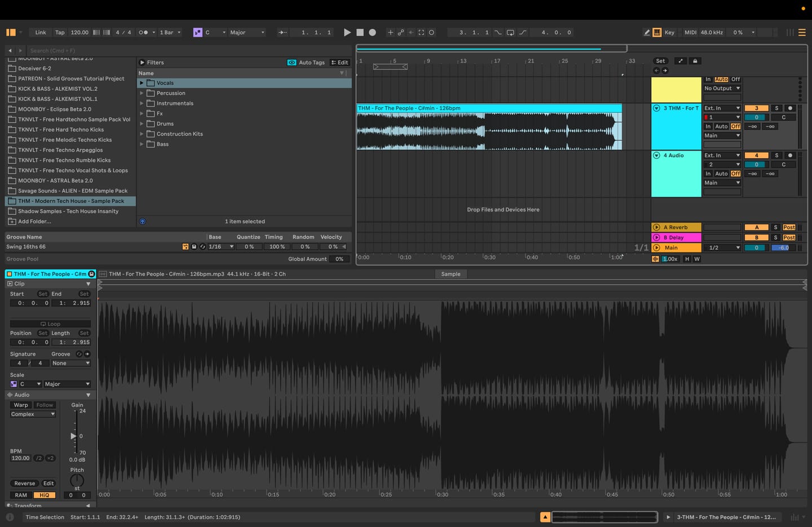Toggle the automation arm link icon

click(401, 32)
